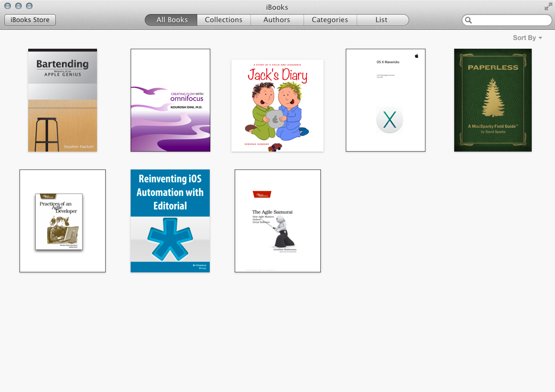Close the iBooks window
The height and width of the screenshot is (392, 555).
click(x=8, y=6)
